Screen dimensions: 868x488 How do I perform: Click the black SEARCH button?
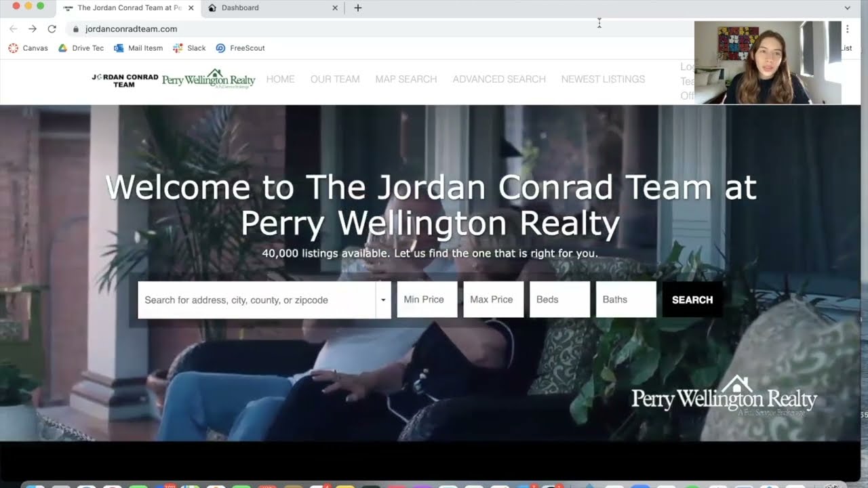tap(692, 300)
